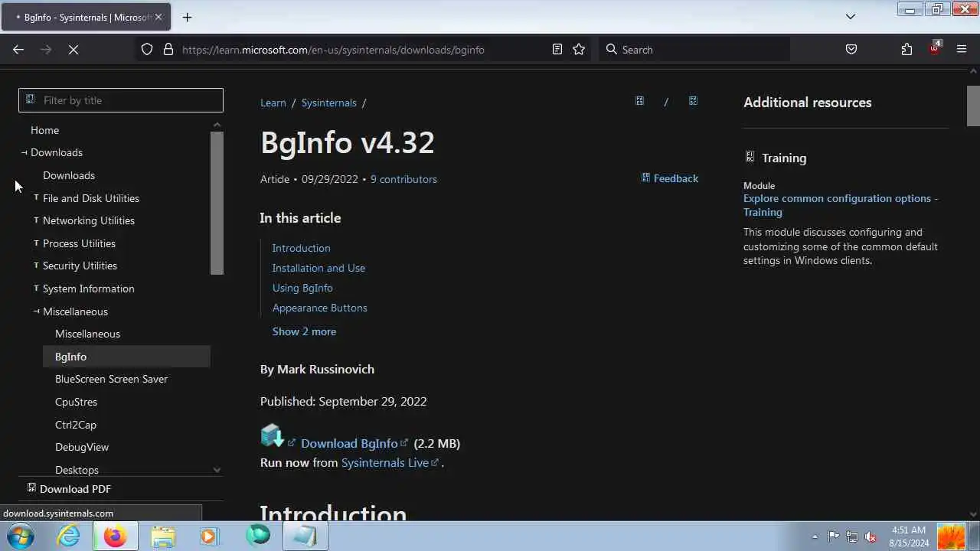Open Desktops sidebar entry
This screenshot has width=980, height=551.
(x=77, y=470)
